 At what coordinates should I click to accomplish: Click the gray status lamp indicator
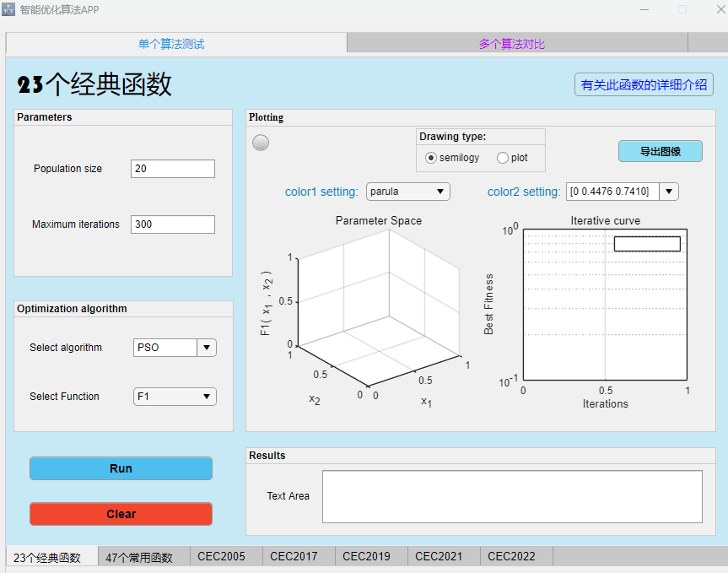coord(261,143)
